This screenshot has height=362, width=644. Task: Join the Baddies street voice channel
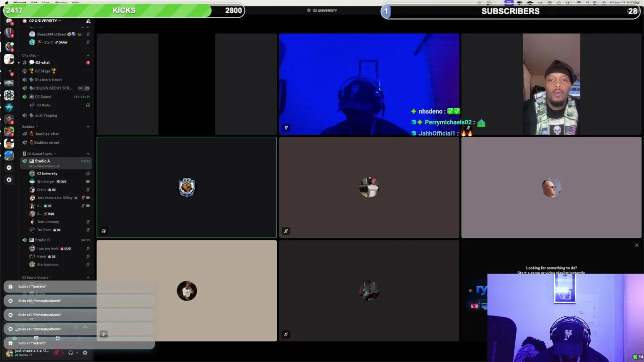coord(55,142)
